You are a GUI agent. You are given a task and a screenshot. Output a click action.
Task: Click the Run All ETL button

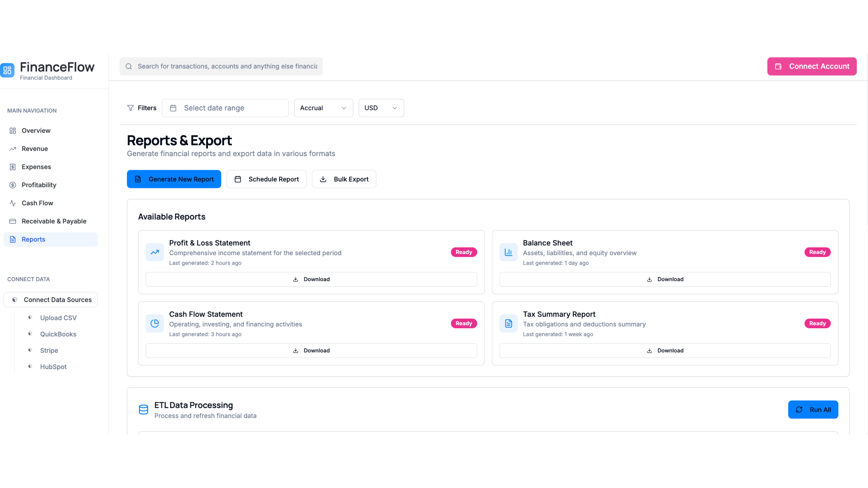point(813,410)
